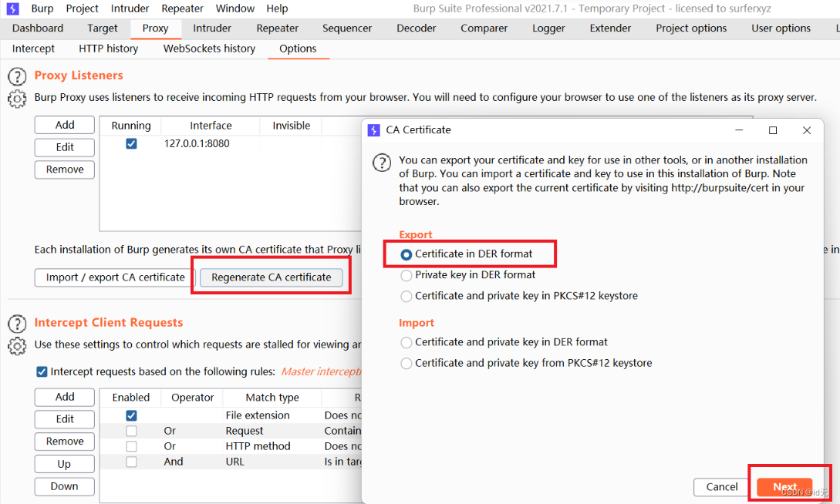Select import certificate and key in DER
This screenshot has height=504, width=840.
[407, 342]
